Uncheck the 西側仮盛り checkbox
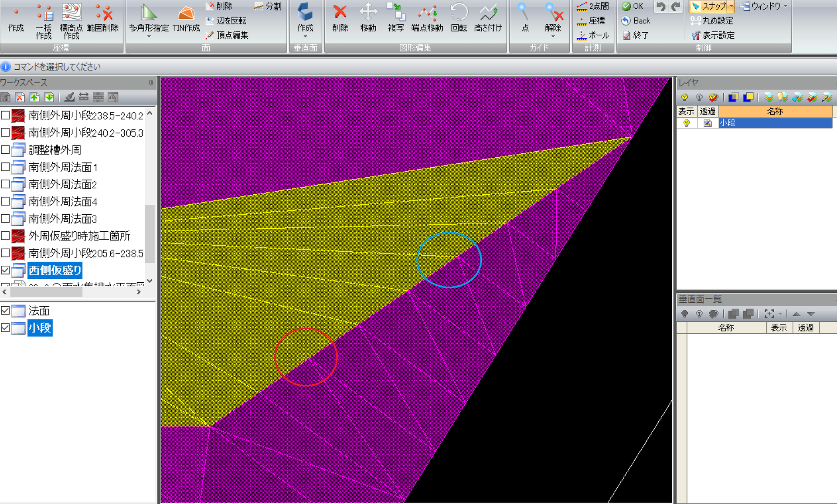Image resolution: width=837 pixels, height=504 pixels. (5, 270)
